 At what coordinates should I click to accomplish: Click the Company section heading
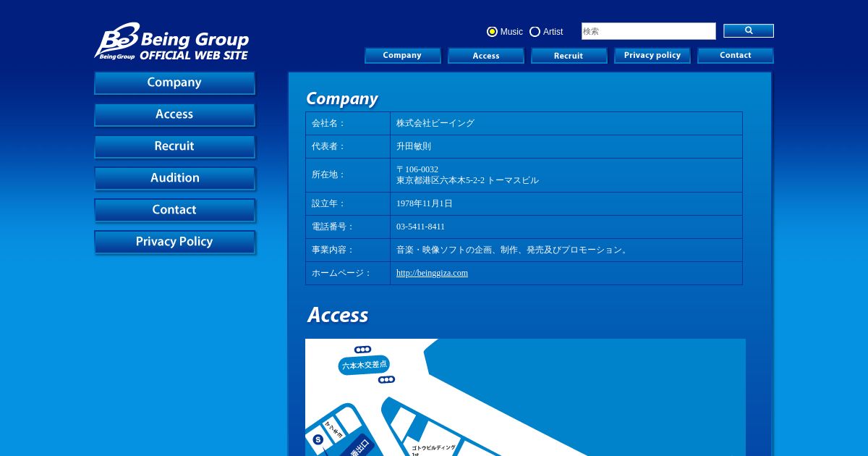pos(342,98)
